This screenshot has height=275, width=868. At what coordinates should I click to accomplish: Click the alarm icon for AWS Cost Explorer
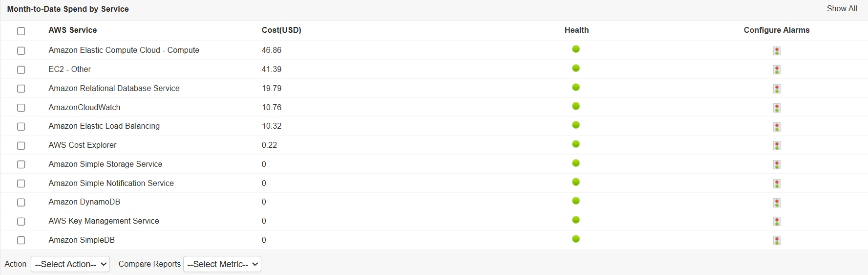[777, 146]
